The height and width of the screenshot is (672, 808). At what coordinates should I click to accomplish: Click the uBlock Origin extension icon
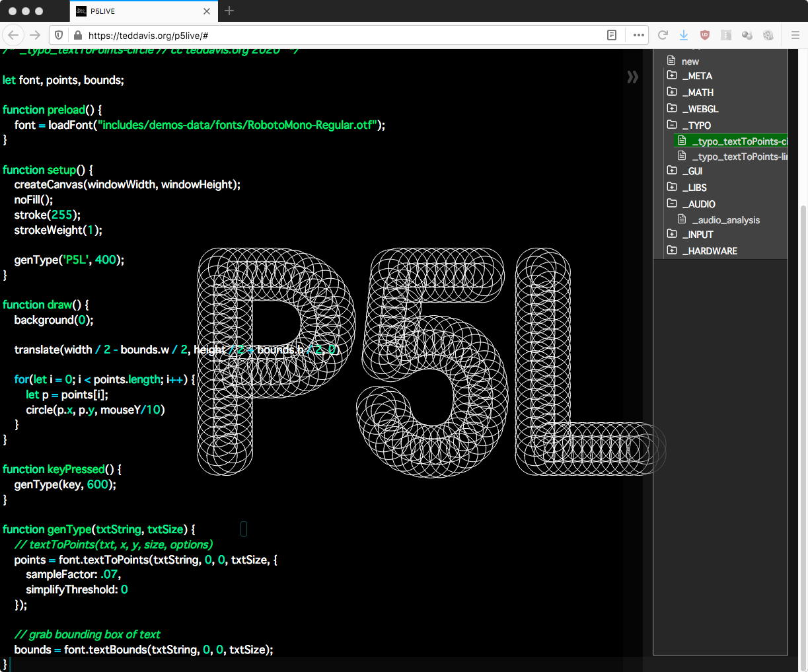click(x=705, y=35)
